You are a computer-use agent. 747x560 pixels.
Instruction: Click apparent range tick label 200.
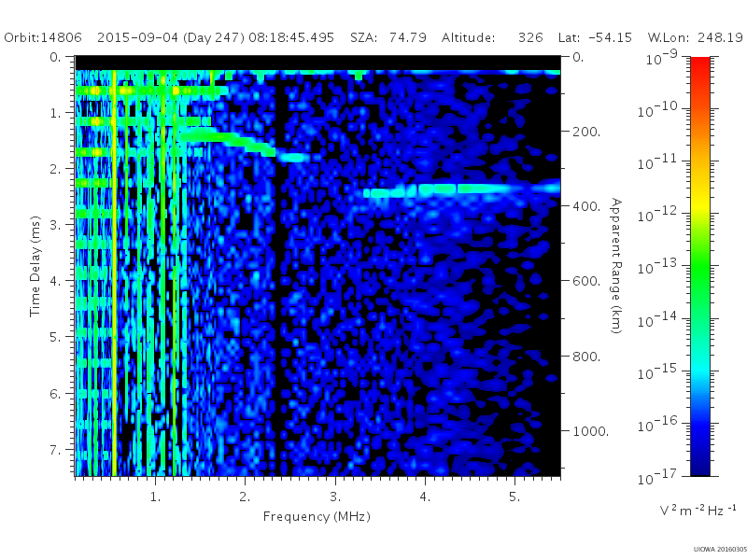tap(586, 132)
